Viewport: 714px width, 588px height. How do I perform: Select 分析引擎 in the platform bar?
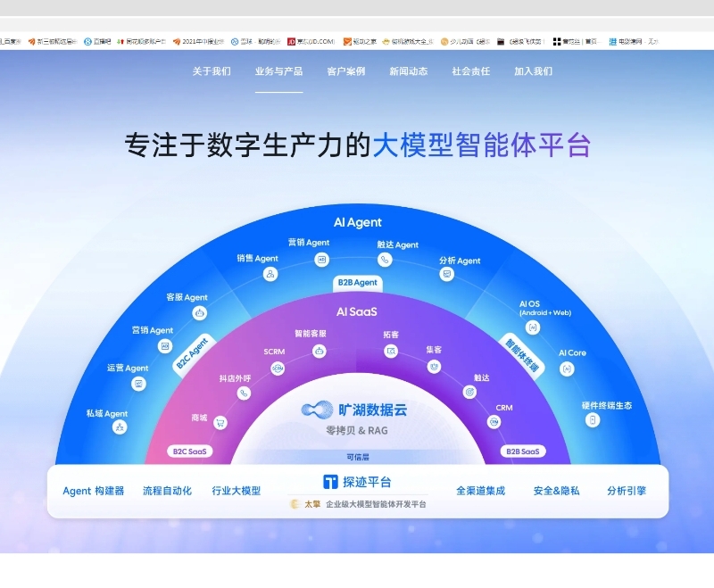627,491
